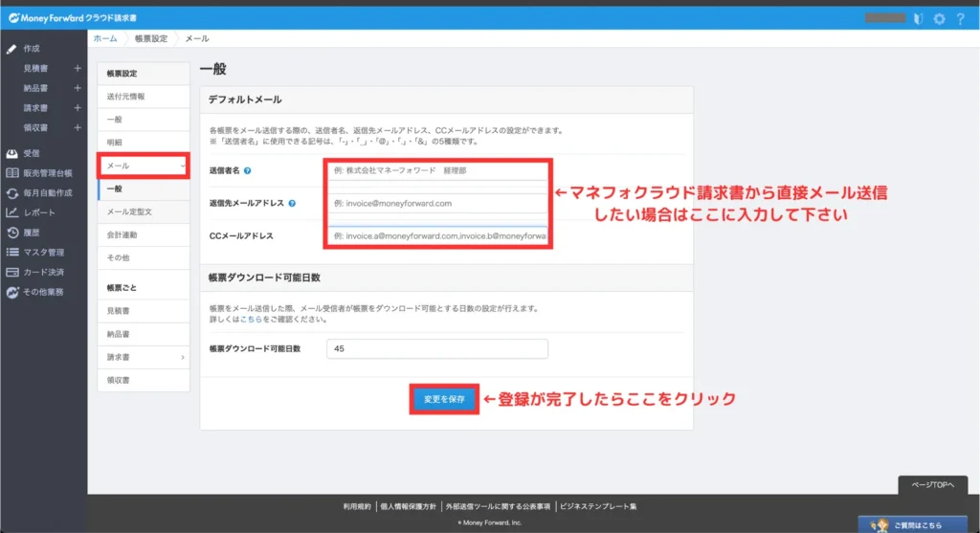The width and height of the screenshot is (980, 533).
Task: Select 送付元情報 in settings menu
Action: point(126,97)
